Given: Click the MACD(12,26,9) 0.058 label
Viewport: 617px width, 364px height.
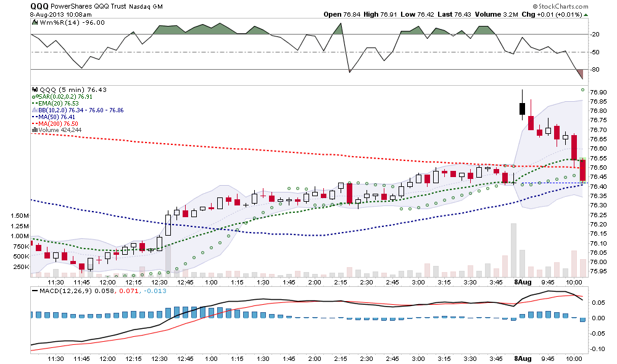Looking at the screenshot, I should tap(77, 291).
